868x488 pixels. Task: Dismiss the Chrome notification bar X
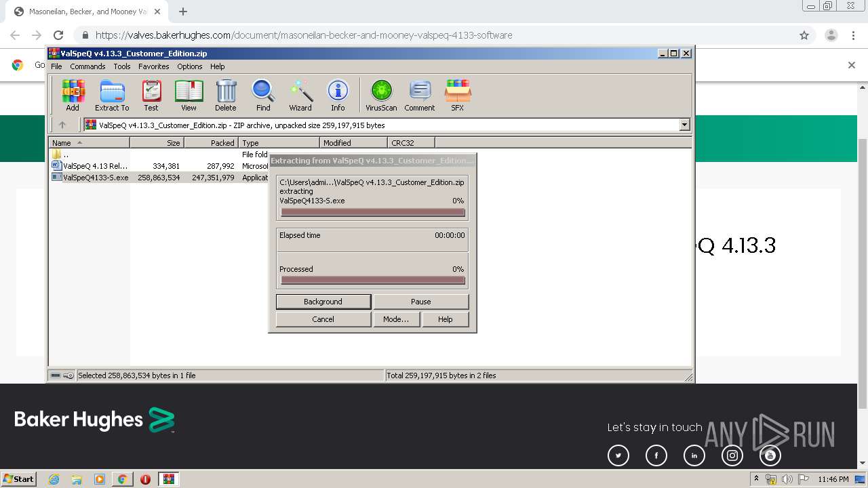click(x=852, y=65)
